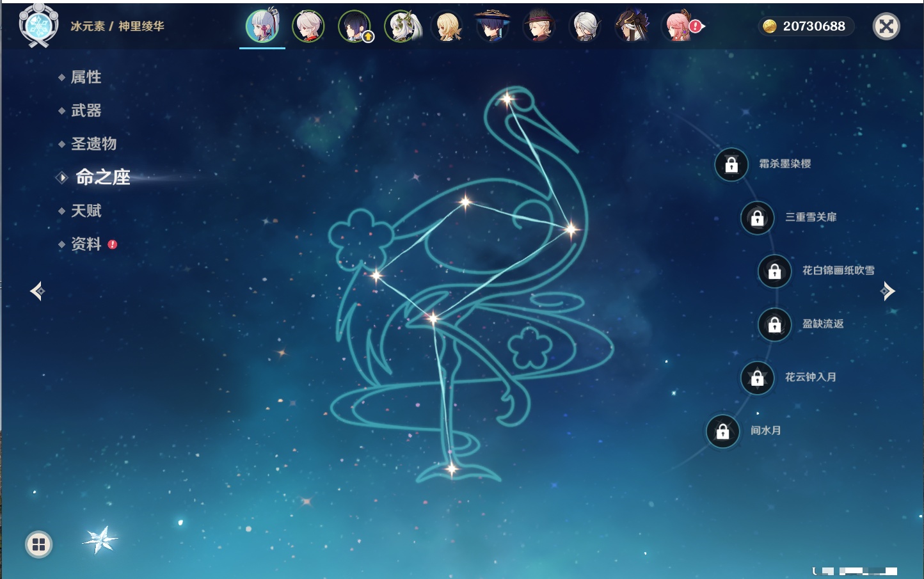Click the Mora coin balance 20730688
The image size is (924, 579).
(x=806, y=26)
